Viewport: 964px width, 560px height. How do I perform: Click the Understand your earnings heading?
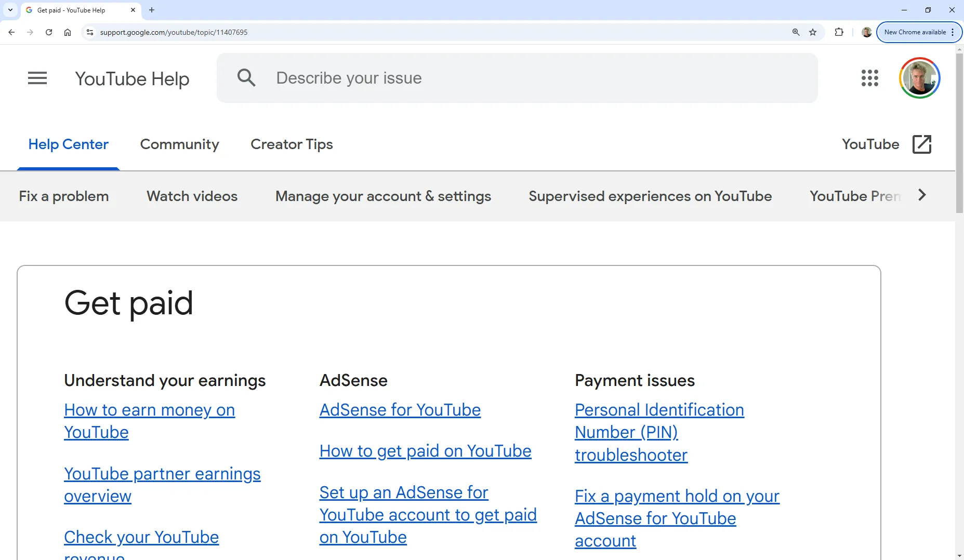click(x=165, y=380)
